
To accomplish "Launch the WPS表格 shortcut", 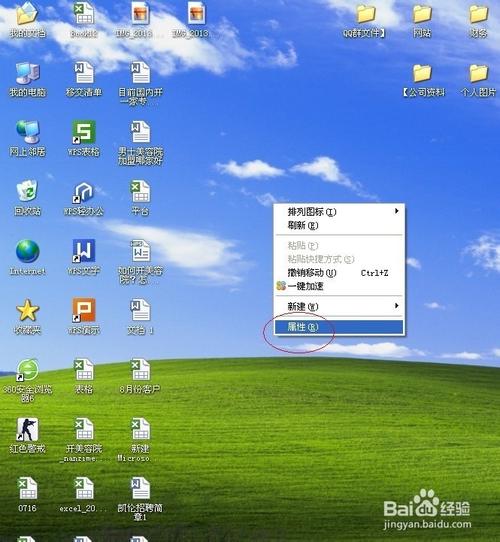I will coord(84,132).
